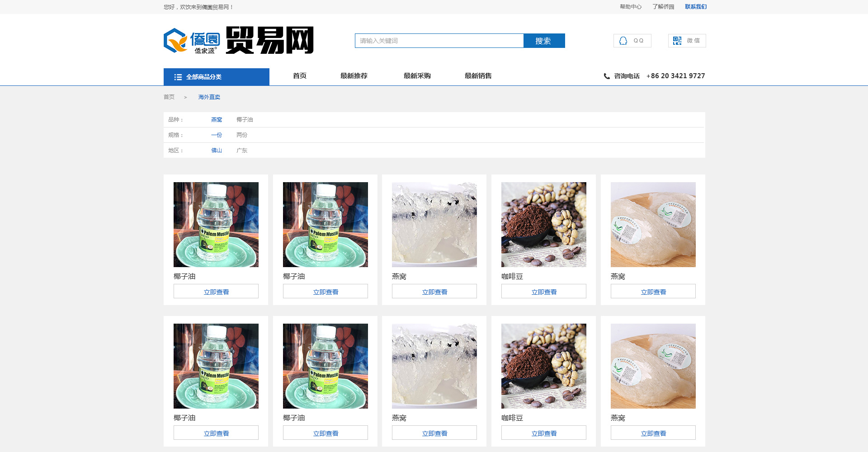
Task: Open the 首页 navigation tab
Action: coord(299,76)
